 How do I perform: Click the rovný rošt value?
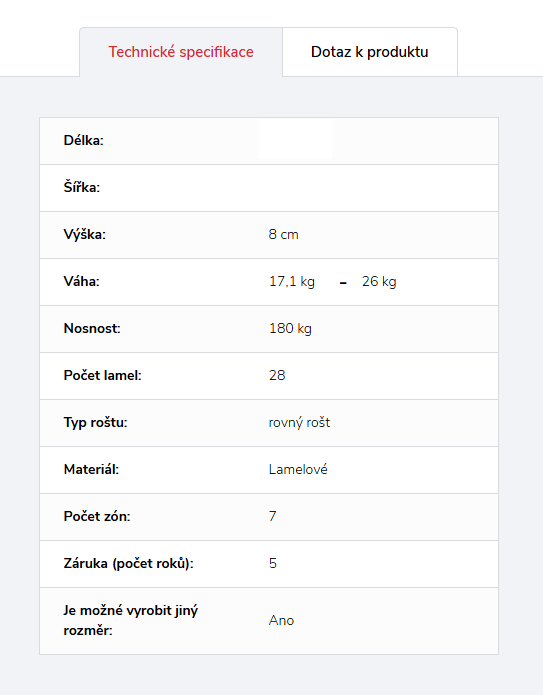pyautogui.click(x=299, y=422)
